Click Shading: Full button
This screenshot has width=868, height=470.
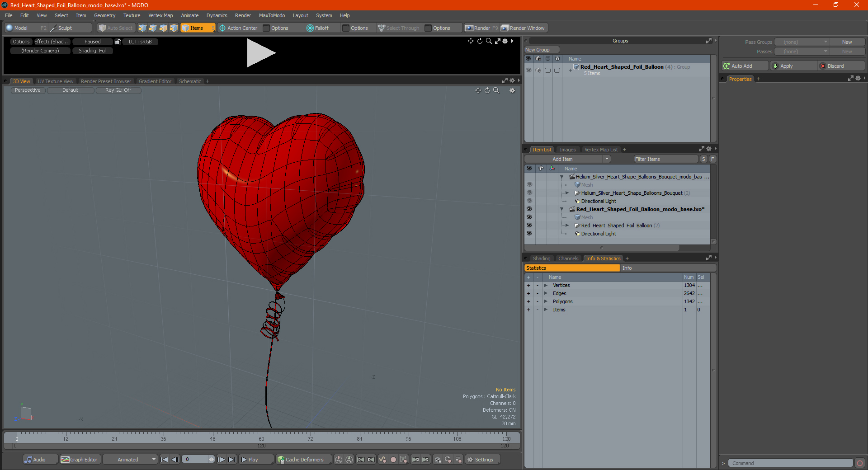tap(93, 51)
